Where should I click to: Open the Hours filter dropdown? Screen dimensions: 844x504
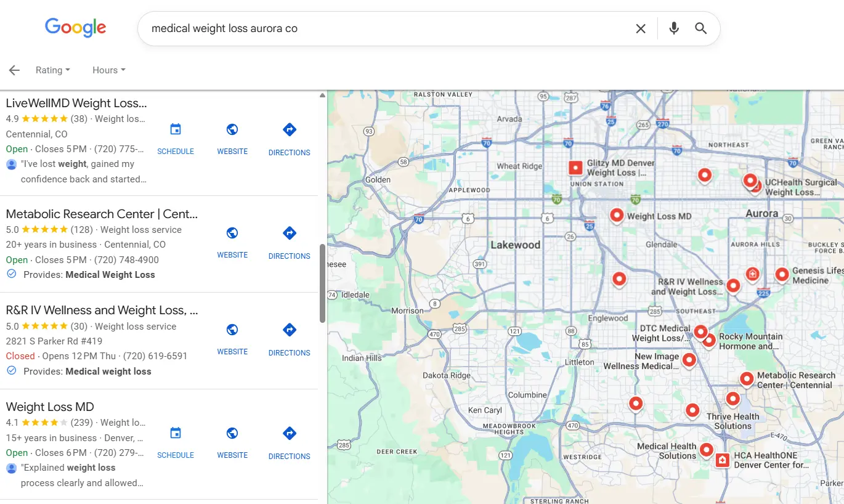click(x=108, y=70)
